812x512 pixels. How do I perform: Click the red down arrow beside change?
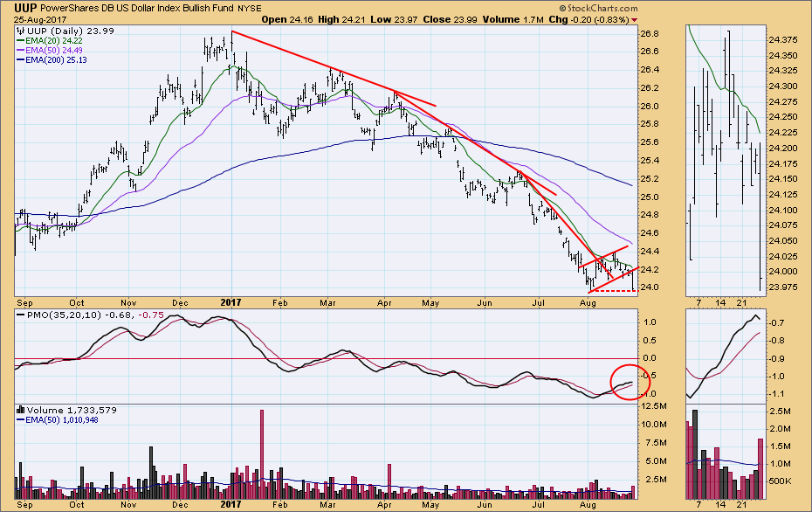tap(635, 20)
